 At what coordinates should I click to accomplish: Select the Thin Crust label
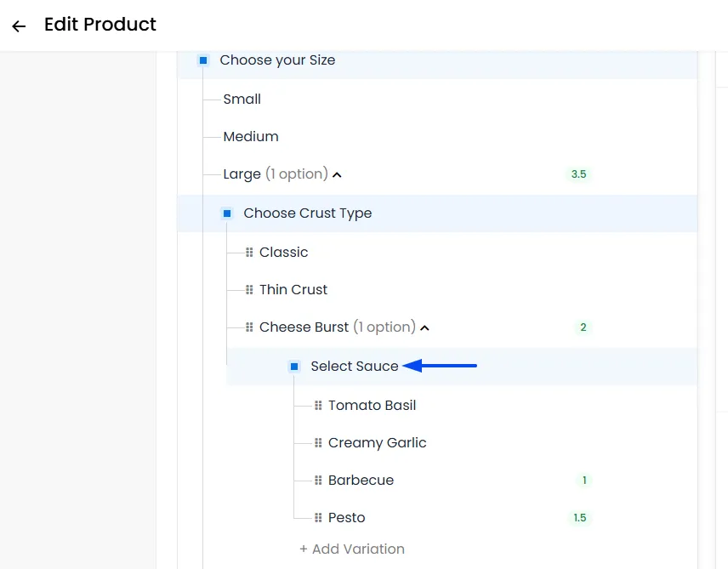click(293, 290)
